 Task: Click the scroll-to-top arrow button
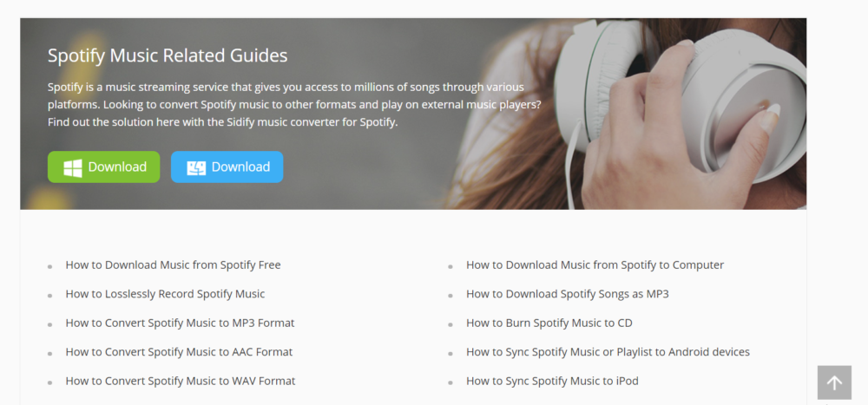[834, 382]
